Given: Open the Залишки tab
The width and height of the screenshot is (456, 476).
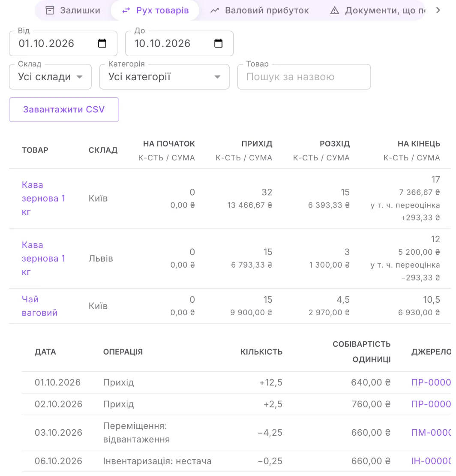Looking at the screenshot, I should coord(73,10).
